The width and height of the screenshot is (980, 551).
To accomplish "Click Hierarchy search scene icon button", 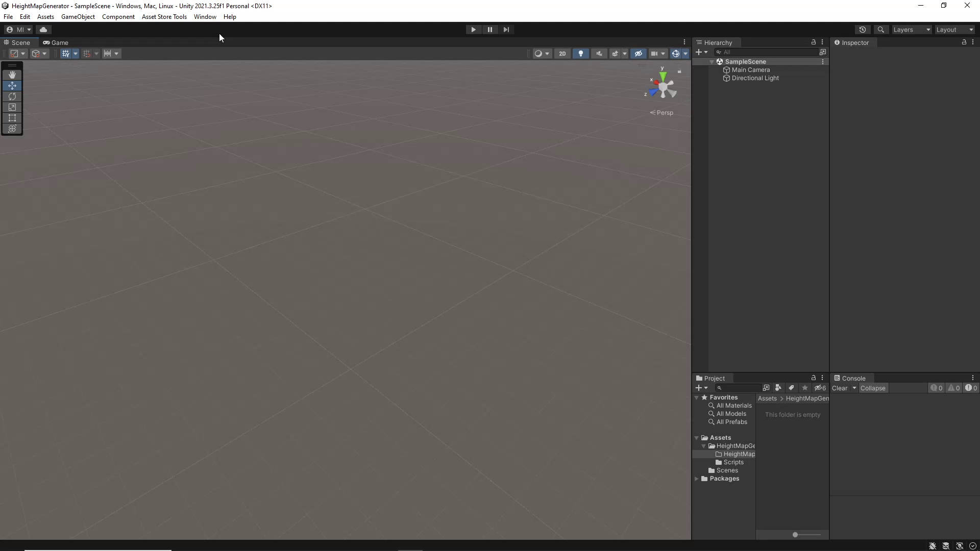I will tap(823, 52).
